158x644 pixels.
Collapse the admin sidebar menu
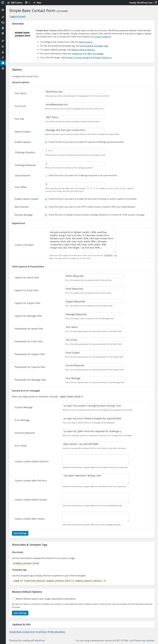click(x=3, y=68)
